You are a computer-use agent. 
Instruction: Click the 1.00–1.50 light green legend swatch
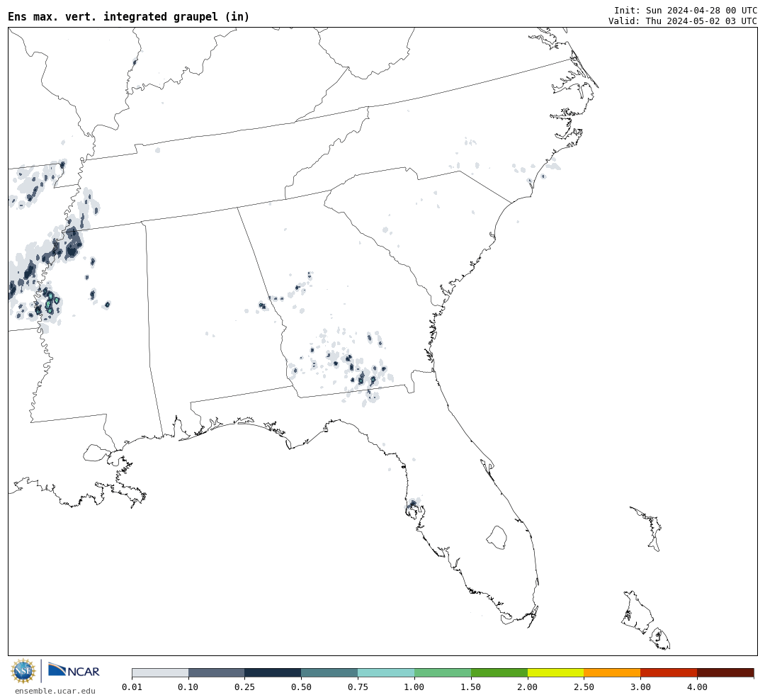(x=443, y=672)
